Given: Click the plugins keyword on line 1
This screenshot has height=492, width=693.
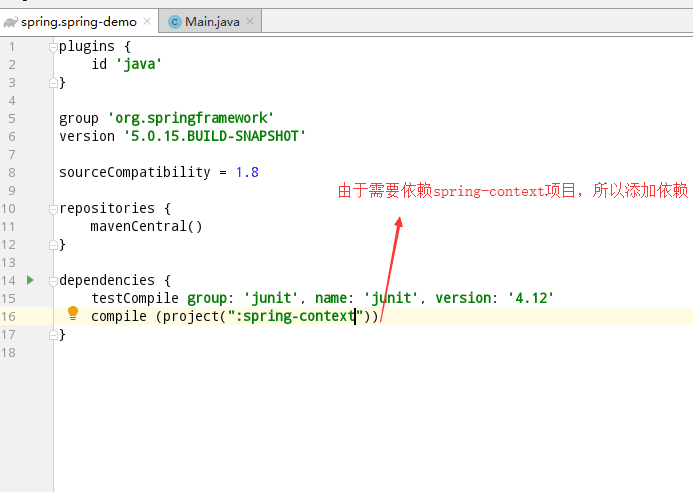Looking at the screenshot, I should (87, 46).
